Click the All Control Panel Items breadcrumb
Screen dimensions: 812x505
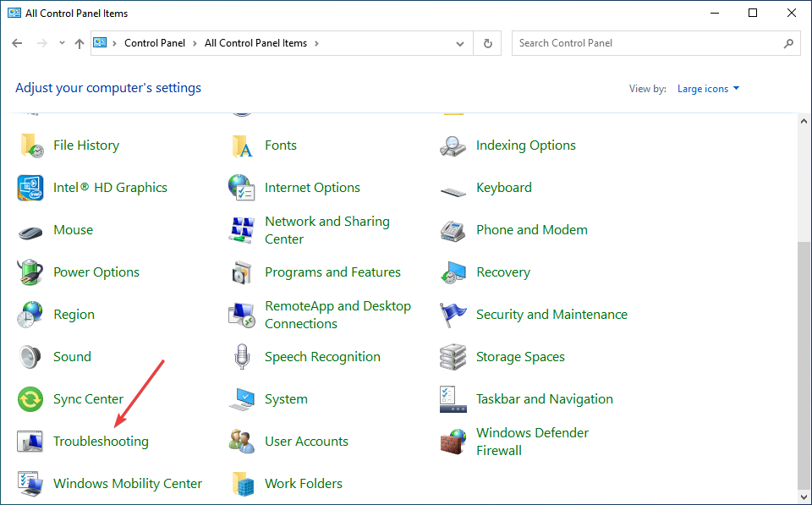point(255,43)
